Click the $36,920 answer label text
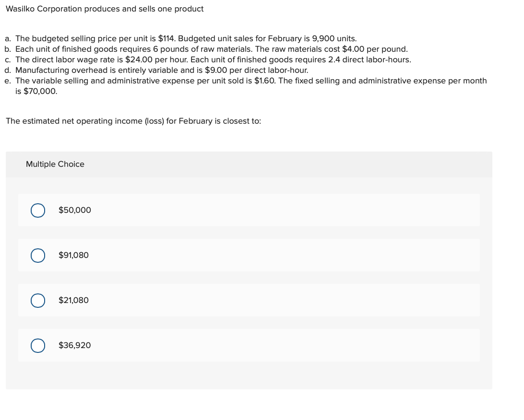The height and width of the screenshot is (420, 524). tap(74, 345)
